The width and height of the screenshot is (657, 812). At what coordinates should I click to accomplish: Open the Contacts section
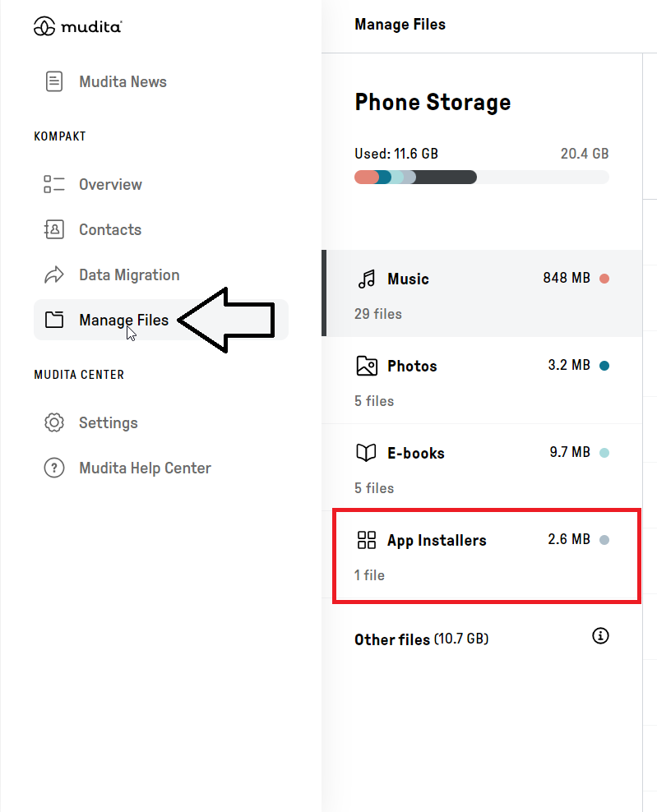[110, 229]
